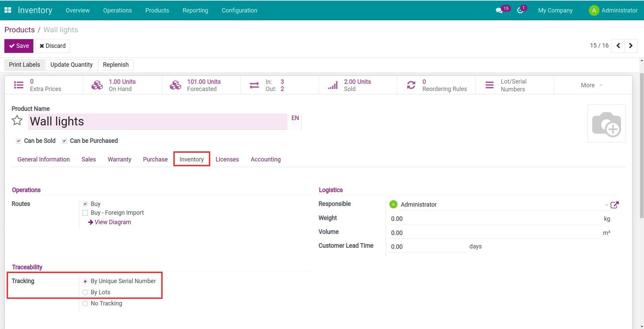Enable the Buy - Foreign Import route
644x329 pixels.
(x=85, y=213)
